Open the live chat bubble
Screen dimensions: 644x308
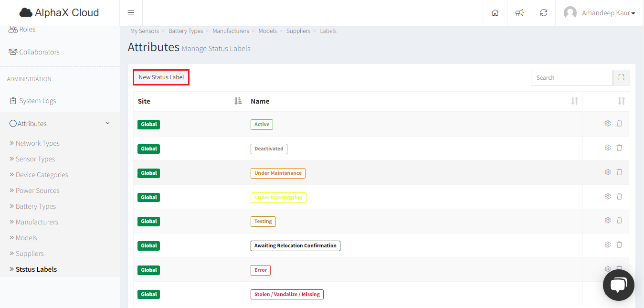coord(618,285)
